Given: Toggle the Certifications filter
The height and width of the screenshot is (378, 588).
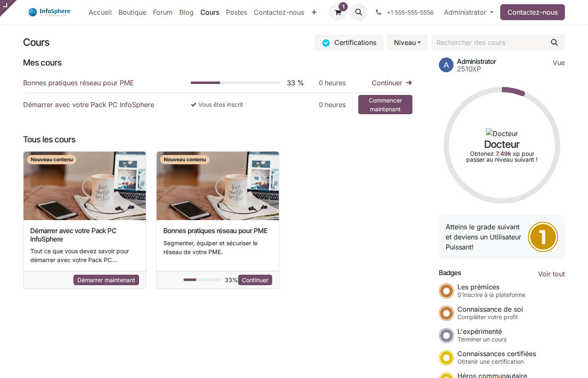Looking at the screenshot, I should coord(349,42).
